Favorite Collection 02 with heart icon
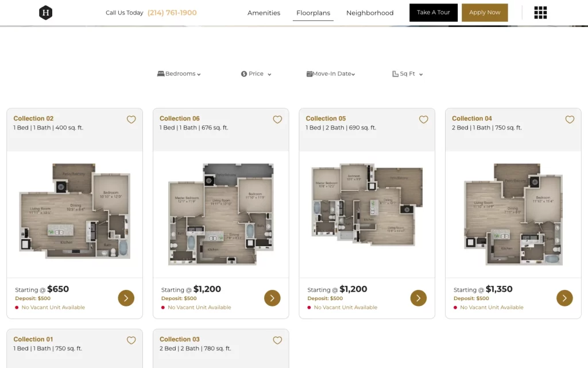Image resolution: width=588 pixels, height=368 pixels. pos(131,120)
